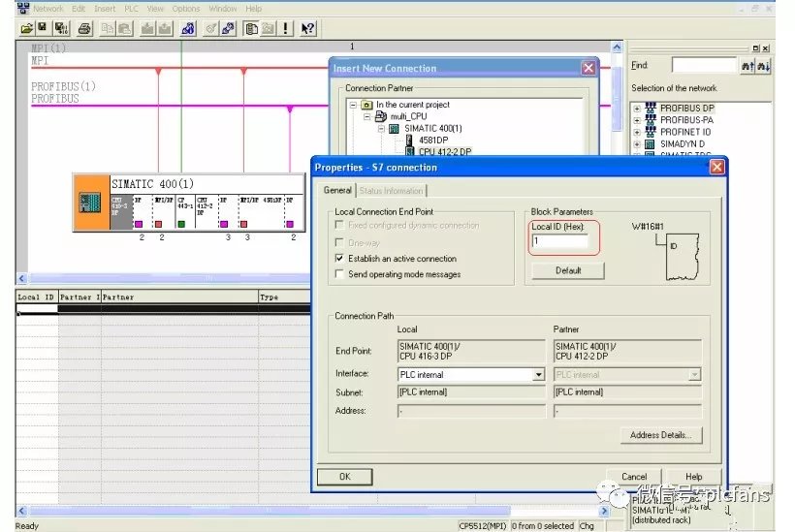Confirm the connection with the OK button
The width and height of the screenshot is (795, 532).
click(344, 477)
